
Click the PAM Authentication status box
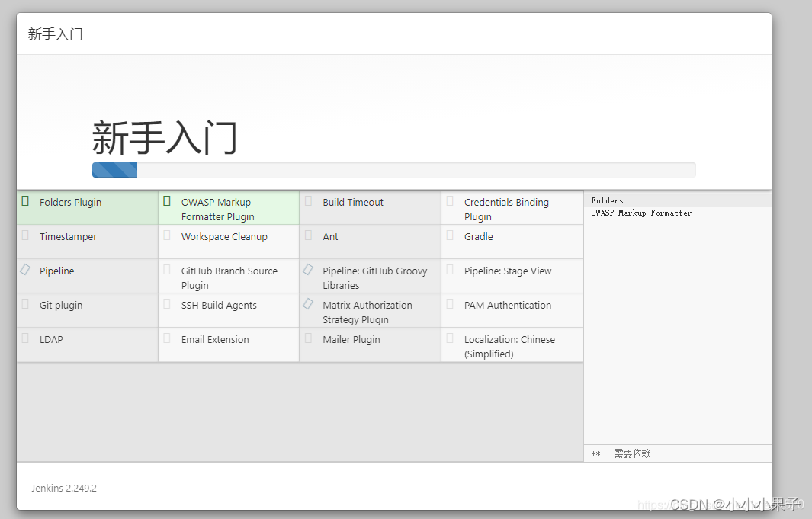[x=450, y=304]
